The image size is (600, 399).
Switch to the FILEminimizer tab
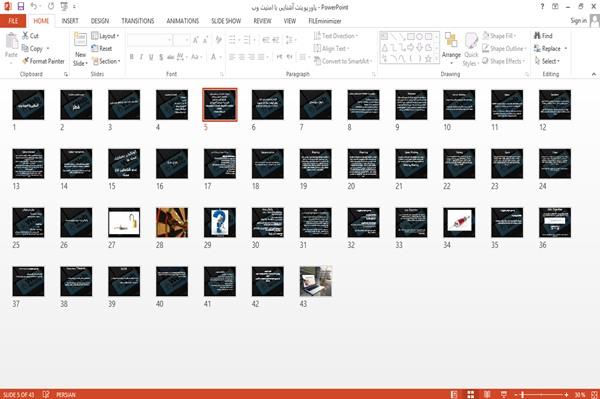click(324, 21)
